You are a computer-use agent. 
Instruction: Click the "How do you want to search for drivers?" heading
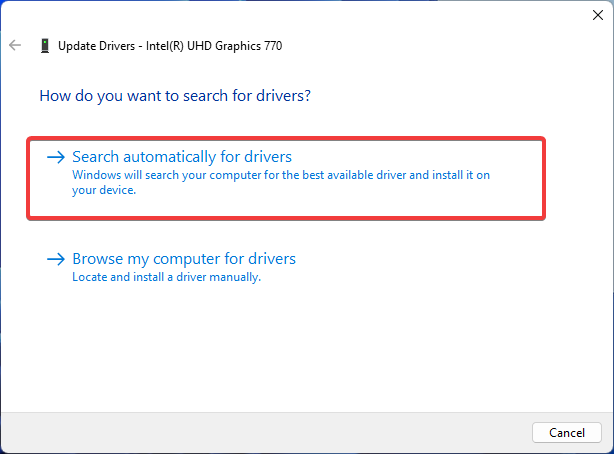point(175,96)
